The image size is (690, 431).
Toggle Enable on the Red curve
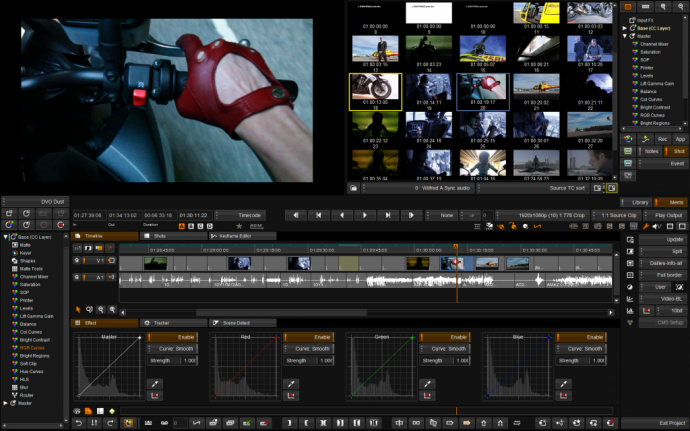308,337
